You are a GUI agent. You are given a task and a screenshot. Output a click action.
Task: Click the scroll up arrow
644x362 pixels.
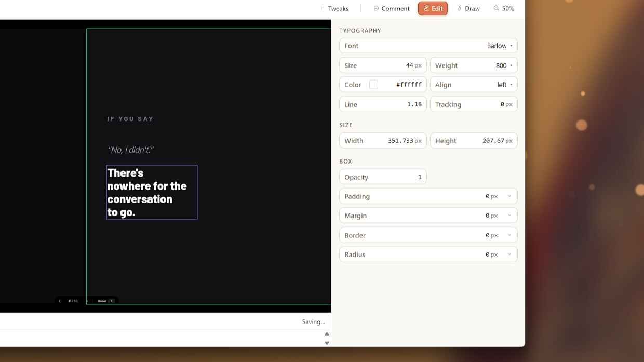point(327,334)
